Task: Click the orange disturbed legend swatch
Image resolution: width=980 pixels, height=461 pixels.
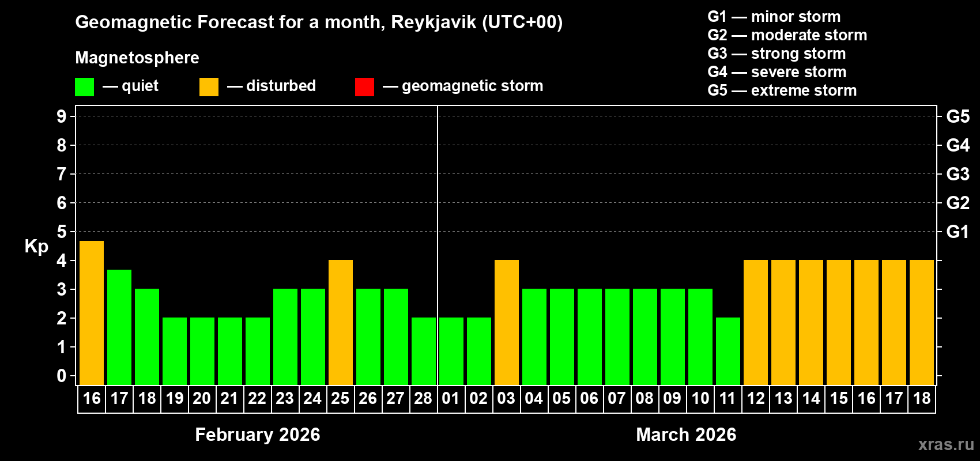Action: pyautogui.click(x=209, y=87)
